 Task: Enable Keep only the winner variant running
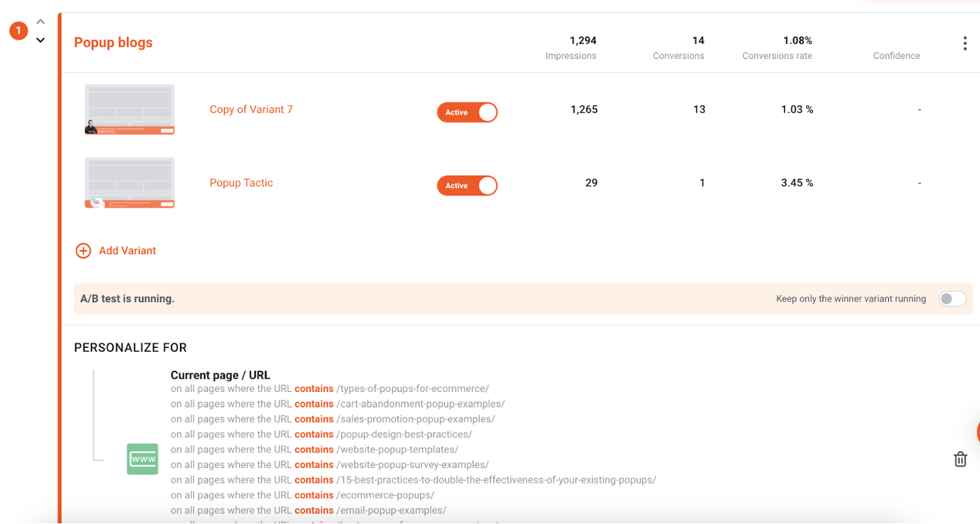coord(952,299)
